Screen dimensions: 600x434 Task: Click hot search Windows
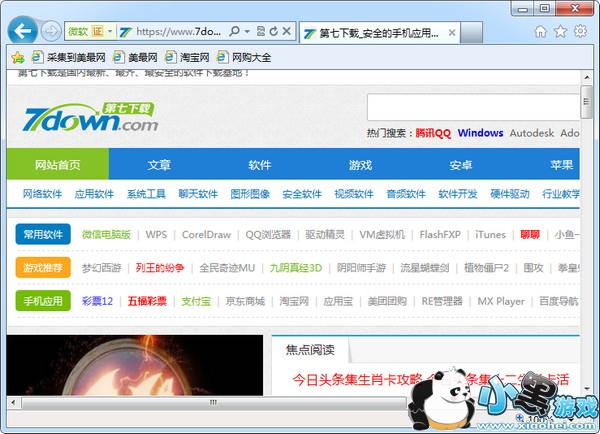[480, 133]
